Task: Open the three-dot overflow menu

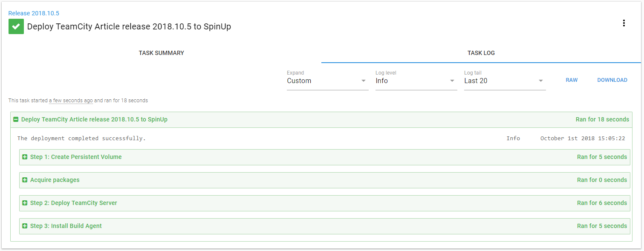Action: 624,23
